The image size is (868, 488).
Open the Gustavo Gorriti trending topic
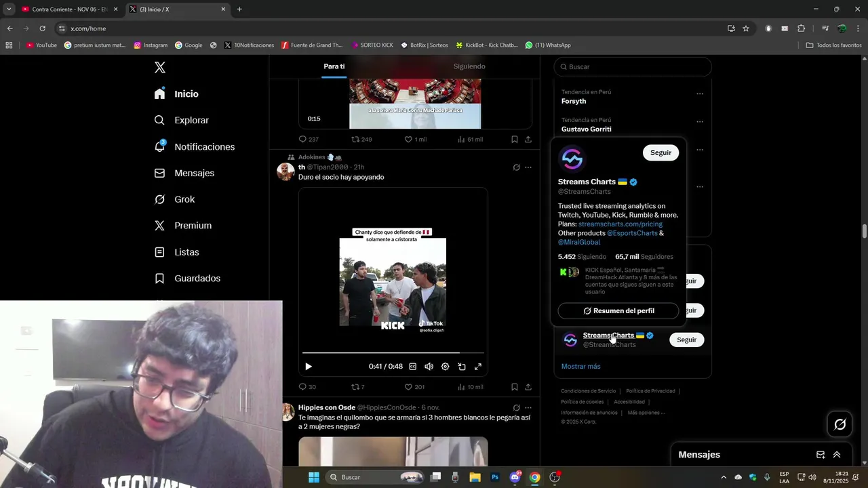pos(587,129)
